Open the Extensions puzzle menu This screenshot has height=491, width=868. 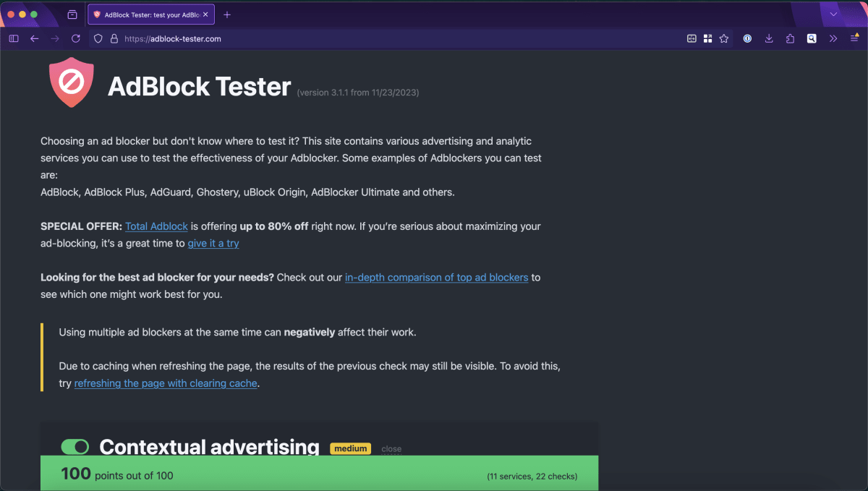790,38
